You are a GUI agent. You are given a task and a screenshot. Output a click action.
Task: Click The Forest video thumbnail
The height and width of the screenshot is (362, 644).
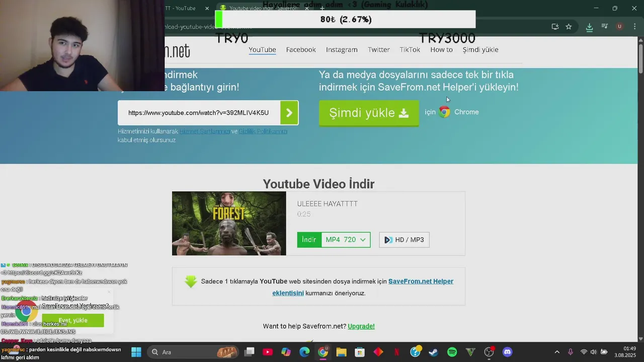point(229,223)
